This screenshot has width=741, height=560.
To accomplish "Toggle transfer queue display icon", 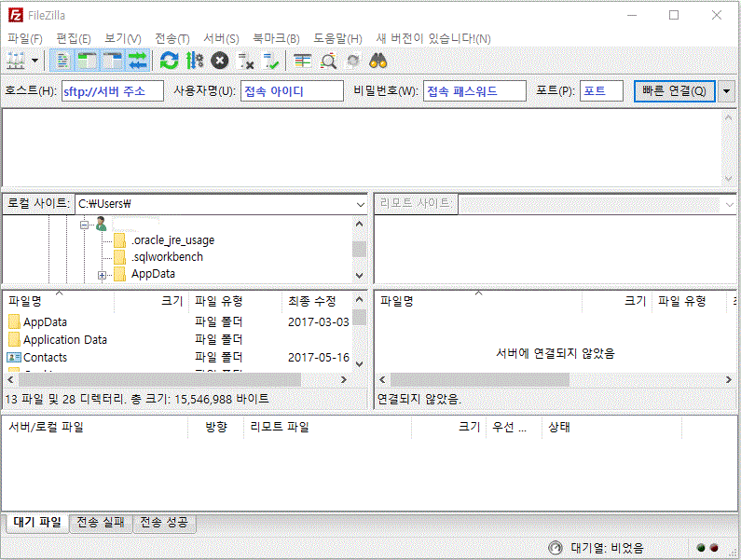I will click(138, 61).
